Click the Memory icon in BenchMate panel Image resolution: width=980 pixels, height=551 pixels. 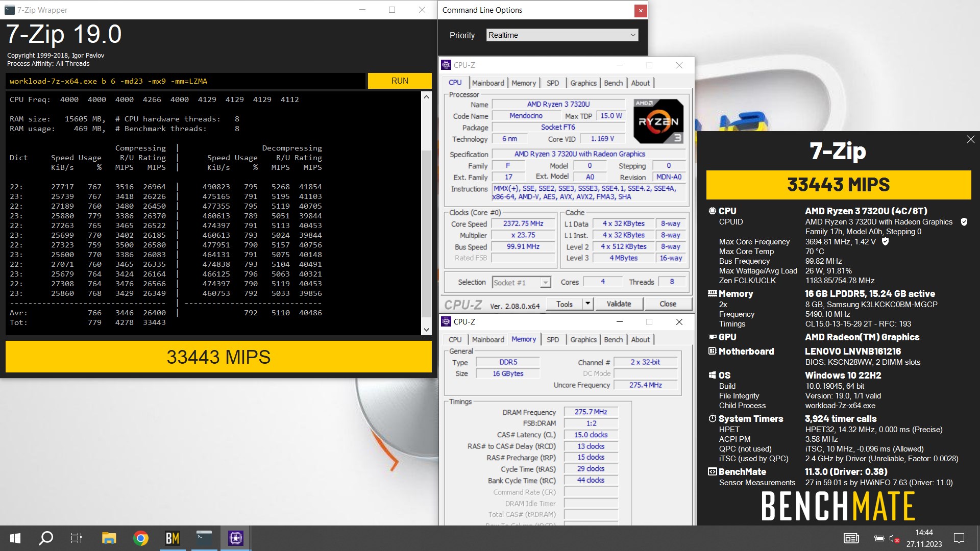click(x=712, y=293)
